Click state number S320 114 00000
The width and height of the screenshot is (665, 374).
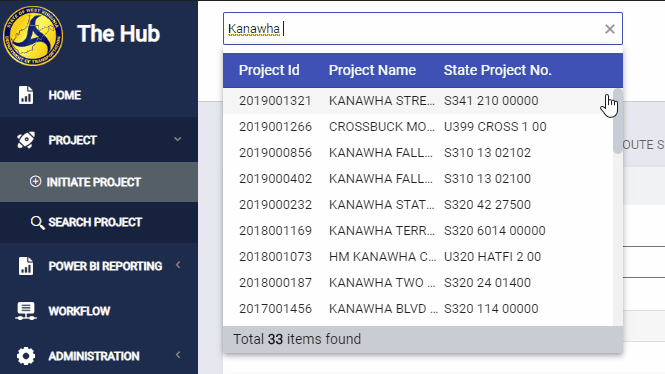(491, 309)
